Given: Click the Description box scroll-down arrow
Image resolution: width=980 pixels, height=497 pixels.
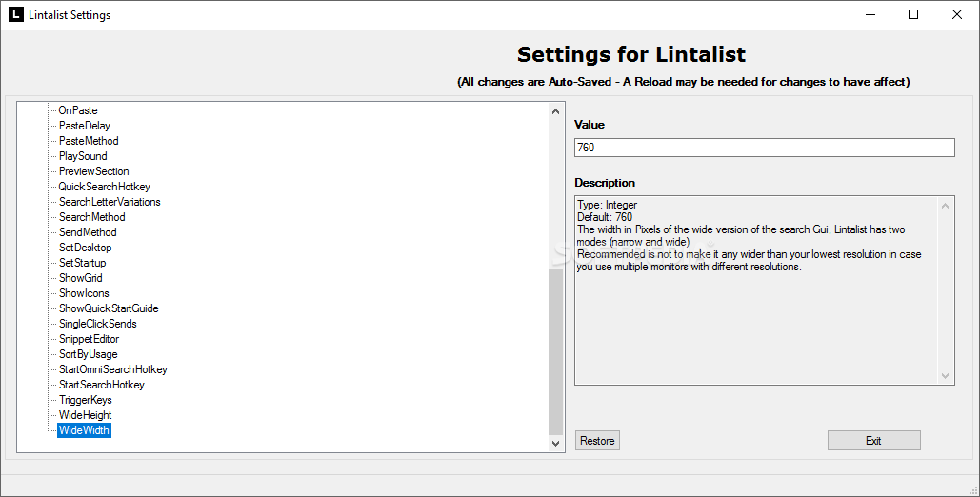Looking at the screenshot, I should tap(945, 376).
